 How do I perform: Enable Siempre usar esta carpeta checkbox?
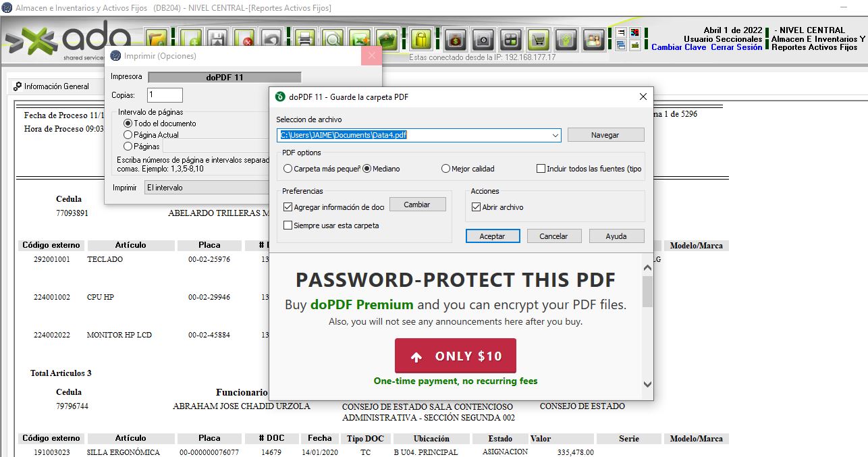pos(288,225)
